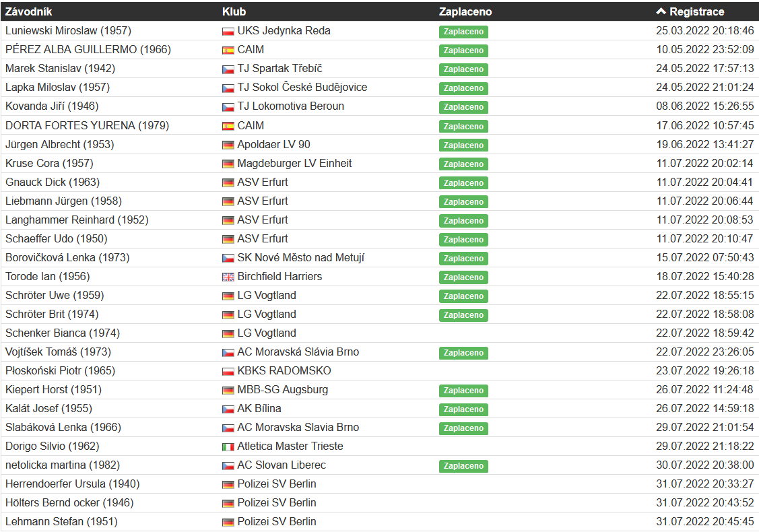The width and height of the screenshot is (759, 532).
Task: Click the club name KBKS RADOMSKO
Action: [x=284, y=371]
